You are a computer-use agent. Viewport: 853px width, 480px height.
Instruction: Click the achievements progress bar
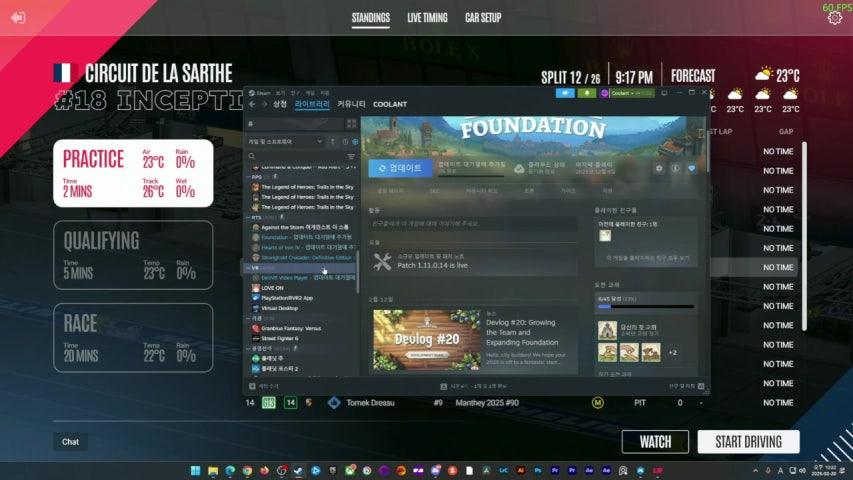[x=646, y=307]
